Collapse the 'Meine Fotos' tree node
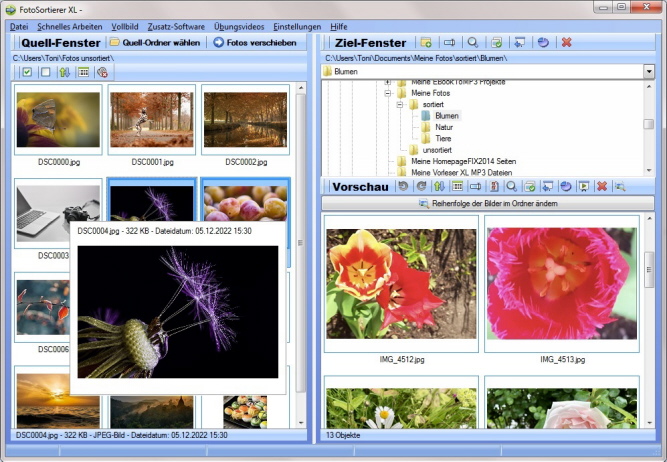667x462 pixels. (x=387, y=92)
